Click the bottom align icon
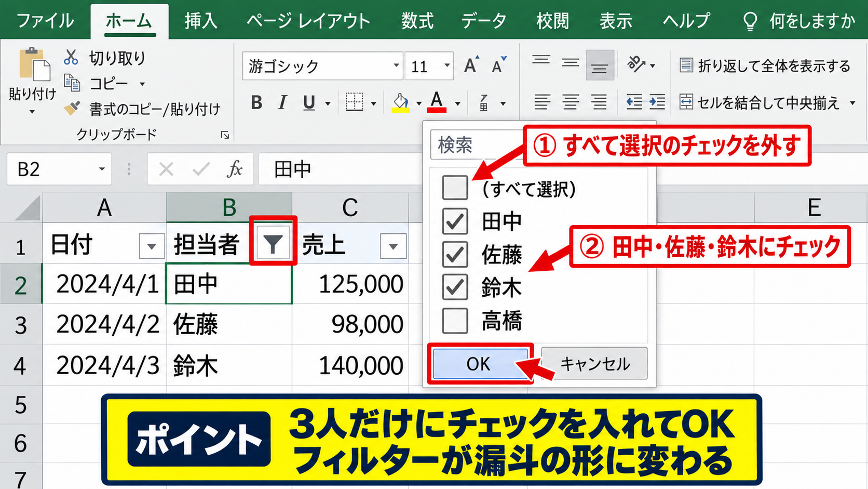The image size is (868, 489). click(600, 65)
